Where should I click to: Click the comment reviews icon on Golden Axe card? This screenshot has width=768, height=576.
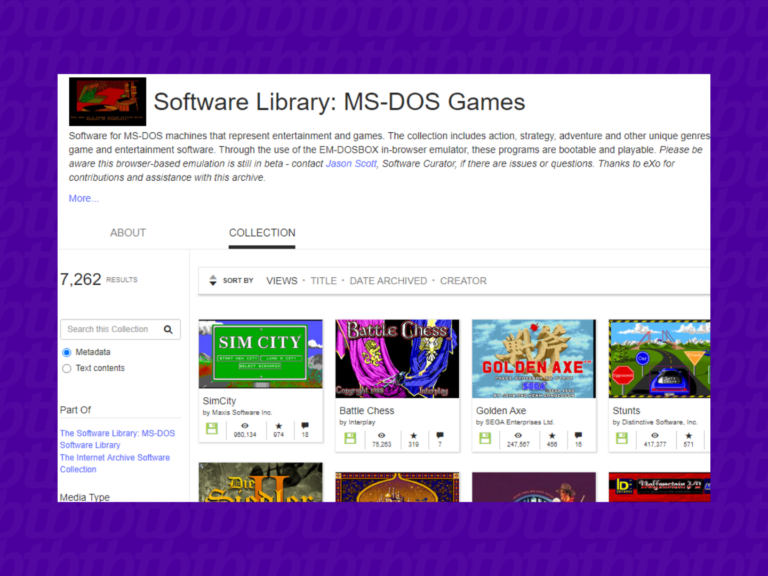[578, 435]
